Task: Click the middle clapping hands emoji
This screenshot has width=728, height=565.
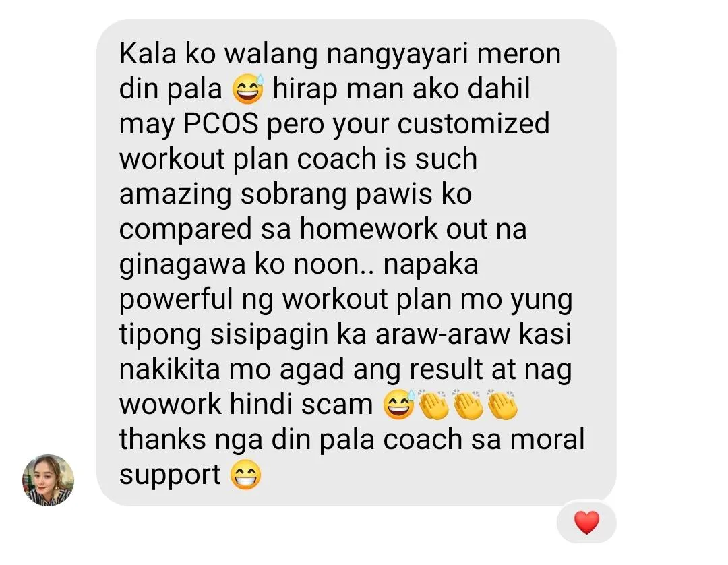Action: pyautogui.click(x=468, y=405)
